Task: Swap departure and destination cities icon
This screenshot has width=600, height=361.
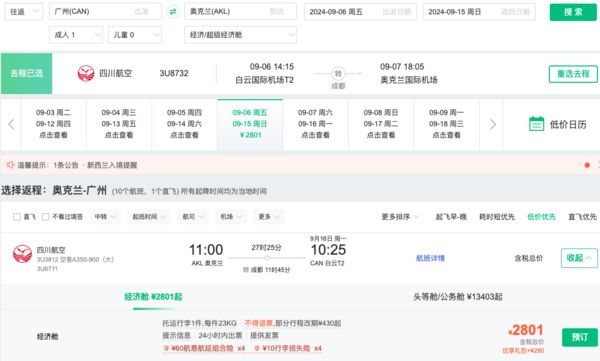Action: (173, 11)
